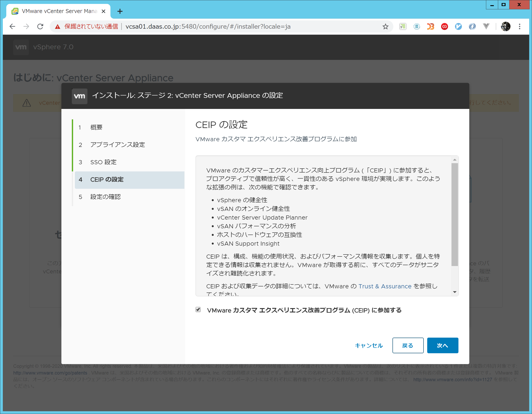This screenshot has width=532, height=414.
Task: Select step 4 CEIP の設定
Action: tap(130, 180)
